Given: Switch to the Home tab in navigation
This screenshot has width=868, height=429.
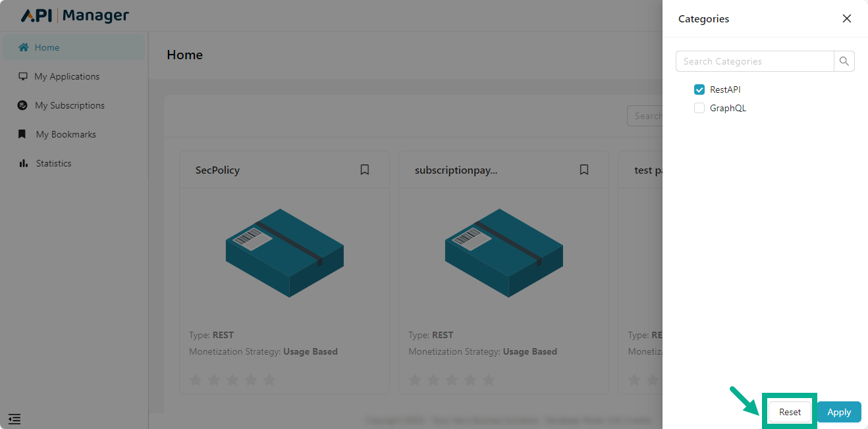Looking at the screenshot, I should 45,47.
